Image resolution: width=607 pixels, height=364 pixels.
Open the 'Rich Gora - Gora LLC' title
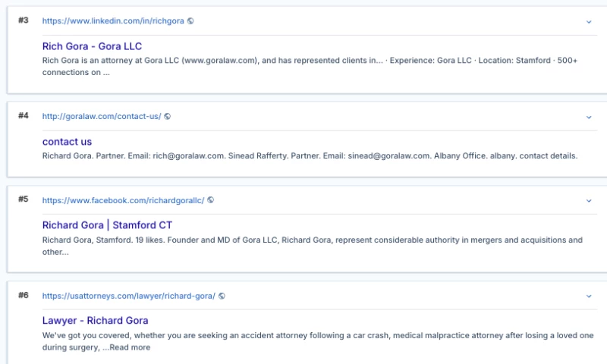point(92,46)
